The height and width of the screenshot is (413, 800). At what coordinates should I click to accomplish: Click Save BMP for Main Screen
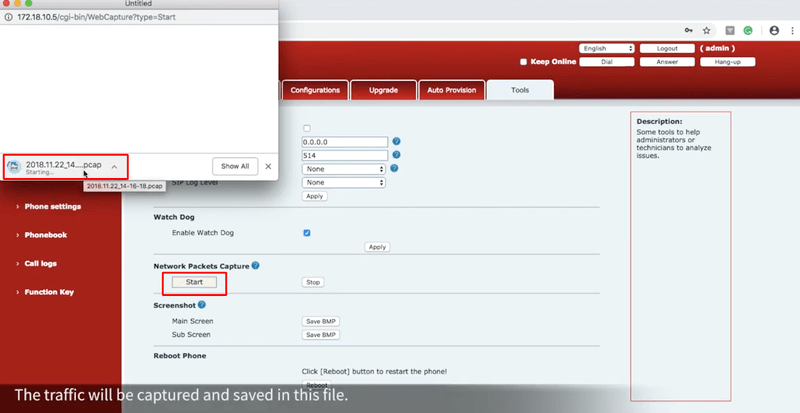(321, 321)
